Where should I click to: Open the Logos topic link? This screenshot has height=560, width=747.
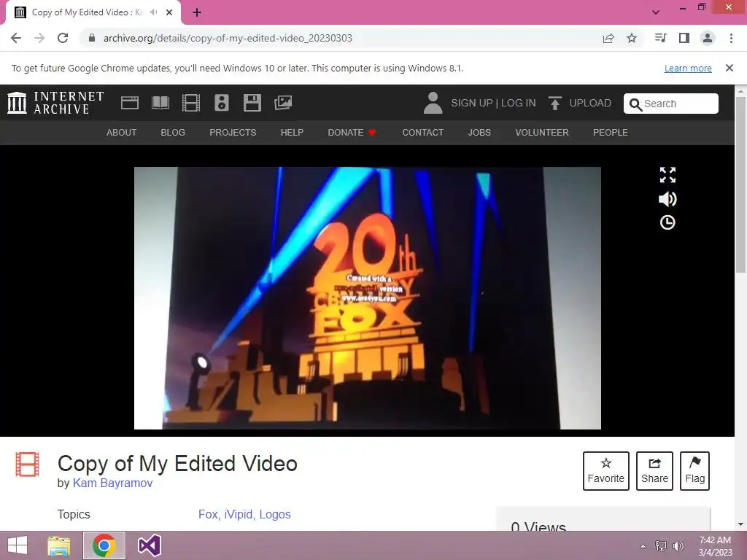[x=275, y=514]
